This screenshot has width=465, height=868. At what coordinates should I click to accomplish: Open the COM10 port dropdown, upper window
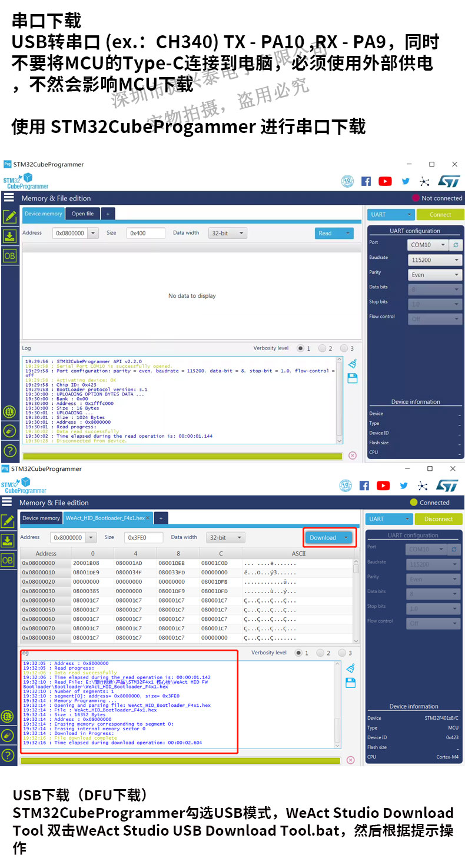click(x=428, y=245)
